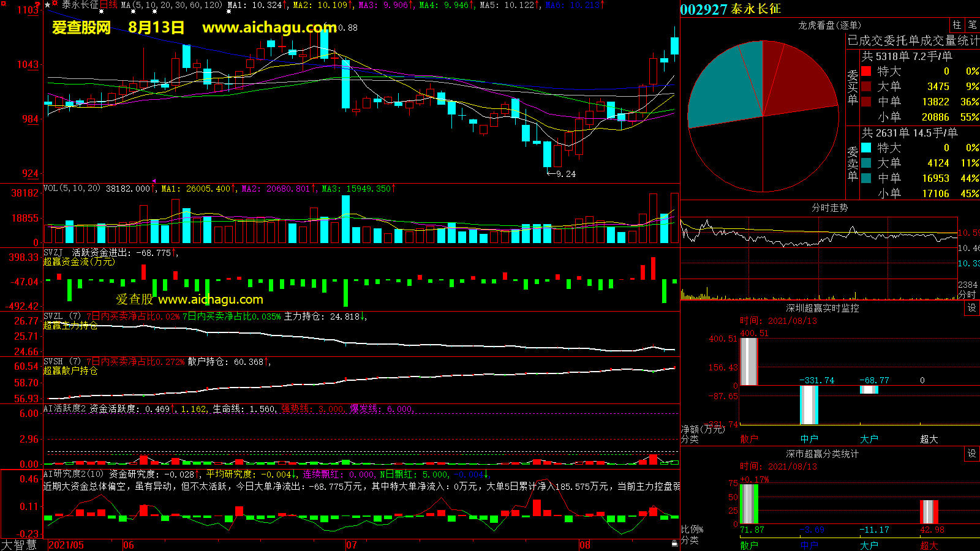Switch Dragon-Tiger panel to 笔 view
This screenshot has height=551, width=980.
tap(972, 25)
